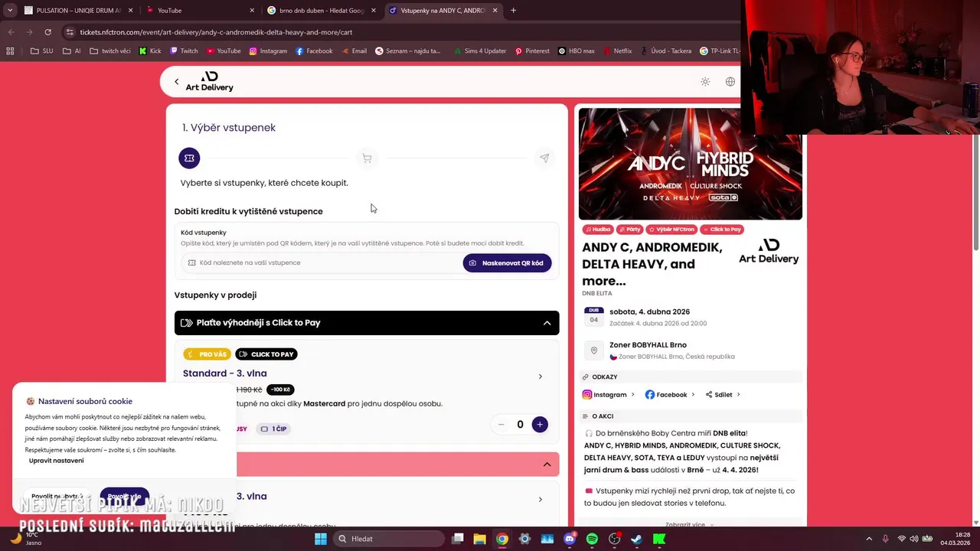
Task: Collapse the pink ticket category section
Action: tap(547, 465)
